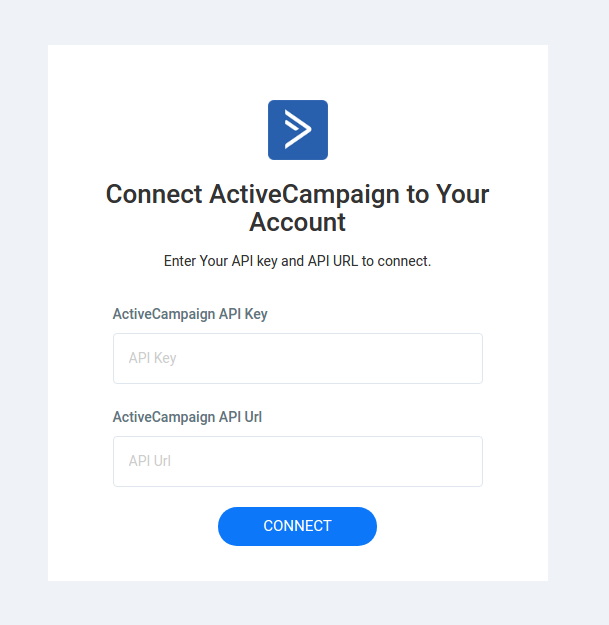The height and width of the screenshot is (625, 609).
Task: Click the "CONNECT" text on the rounded button
Action: coord(298,526)
